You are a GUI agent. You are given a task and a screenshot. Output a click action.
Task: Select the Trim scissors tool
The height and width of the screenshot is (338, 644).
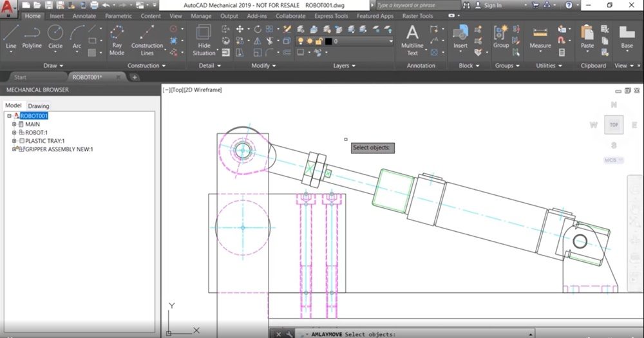point(269,41)
